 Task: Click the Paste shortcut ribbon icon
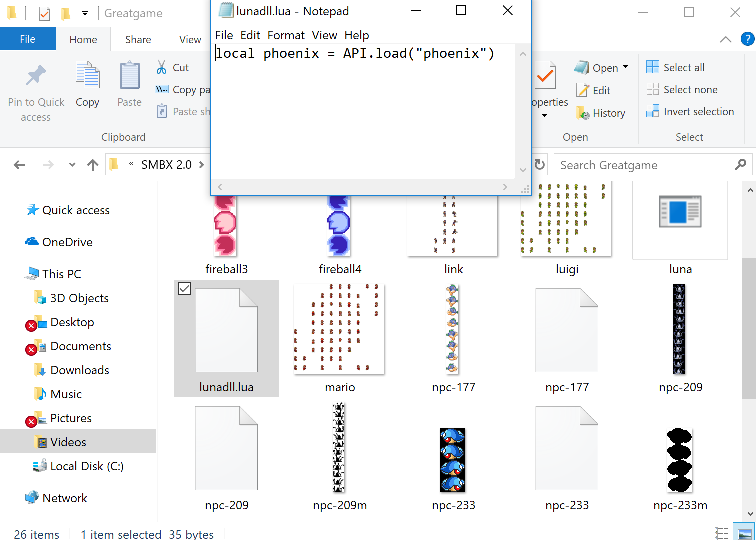coord(161,111)
